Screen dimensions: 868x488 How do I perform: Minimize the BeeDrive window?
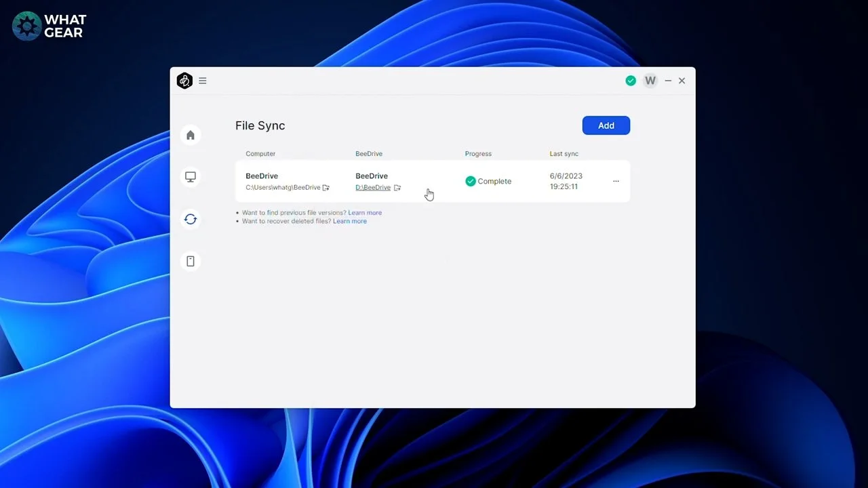click(x=668, y=81)
